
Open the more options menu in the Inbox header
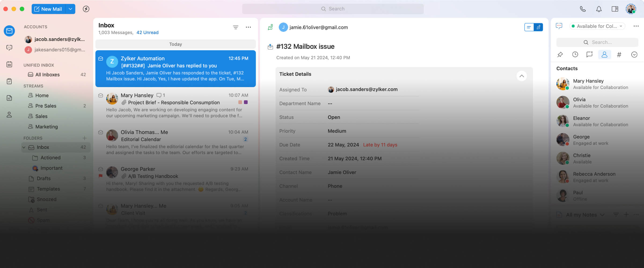248,27
